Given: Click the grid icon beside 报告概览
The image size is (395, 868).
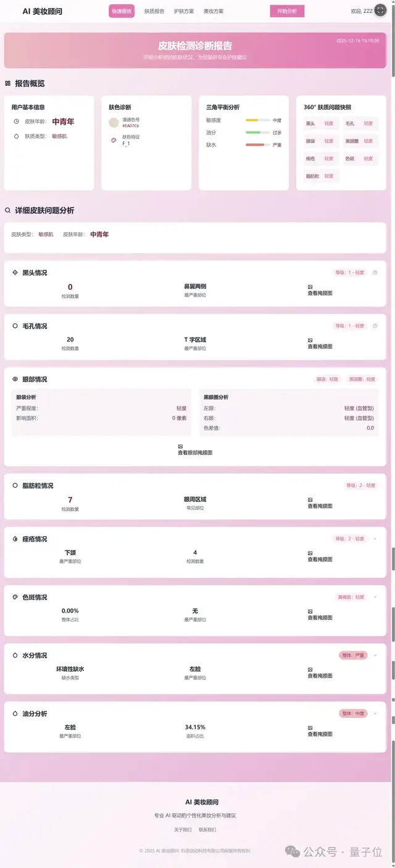Looking at the screenshot, I should pyautogui.click(x=8, y=83).
